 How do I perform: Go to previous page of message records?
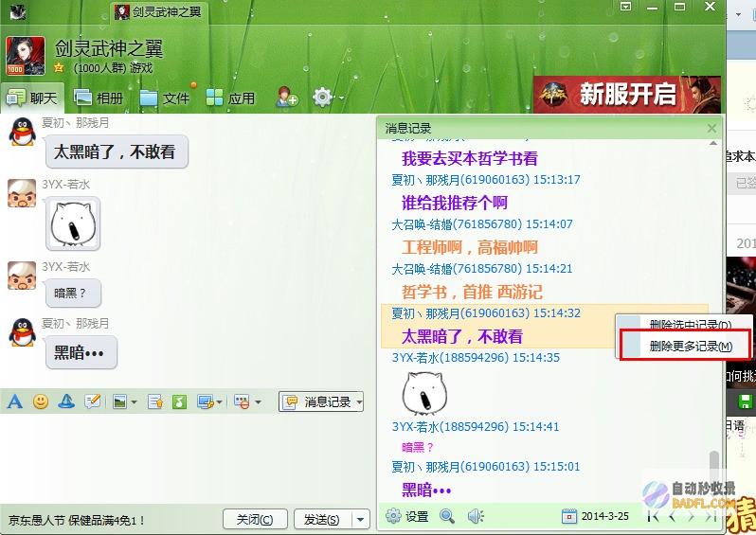(673, 517)
